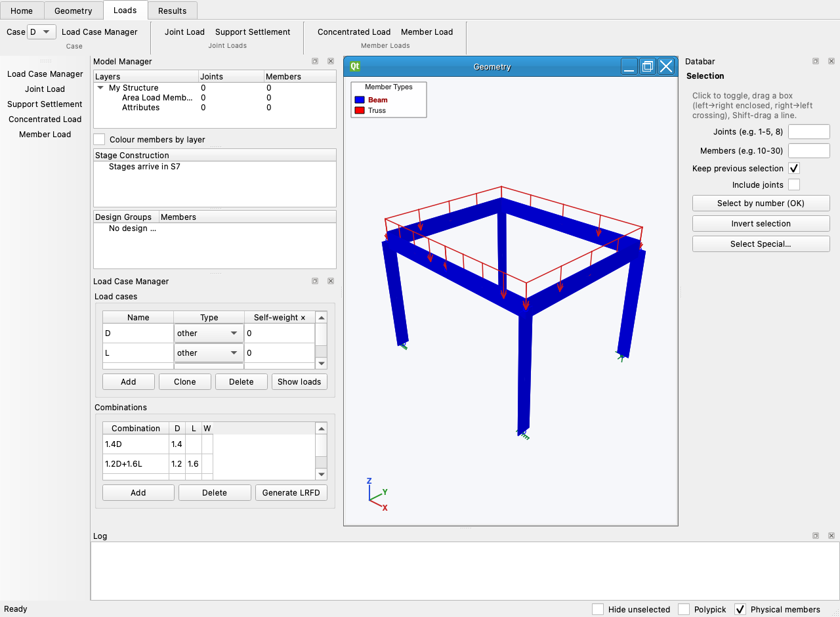Click Generate LRFD button
Image resolution: width=840 pixels, height=617 pixels.
(x=291, y=492)
